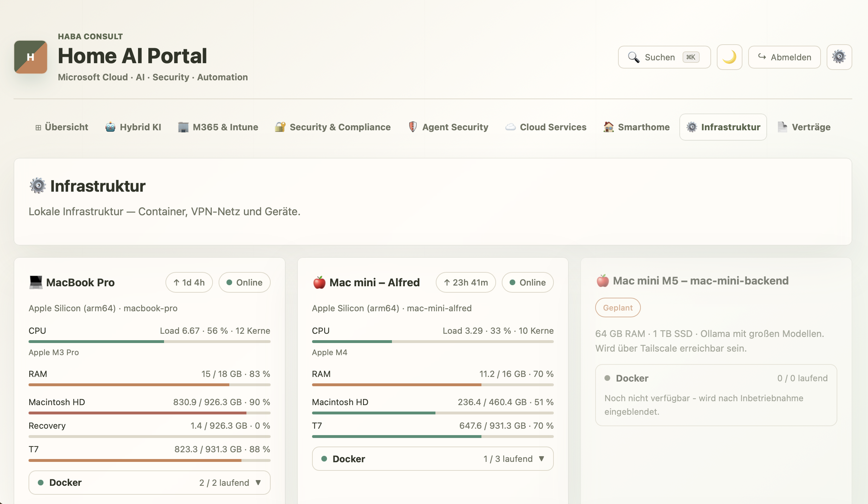Click the 'Apple M3 Pro' chip label
Viewport: 868px width, 504px height.
click(x=54, y=353)
